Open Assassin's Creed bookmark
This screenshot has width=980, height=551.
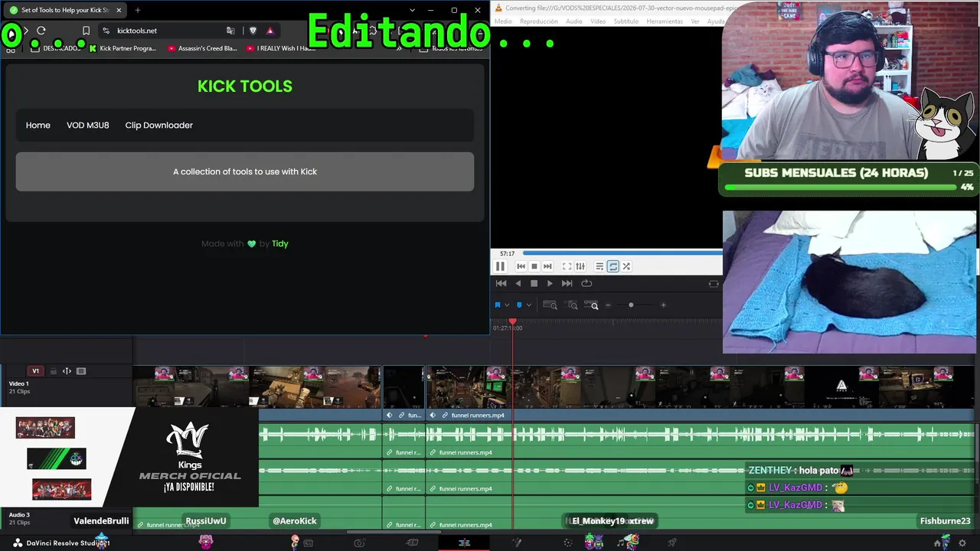[x=203, y=48]
